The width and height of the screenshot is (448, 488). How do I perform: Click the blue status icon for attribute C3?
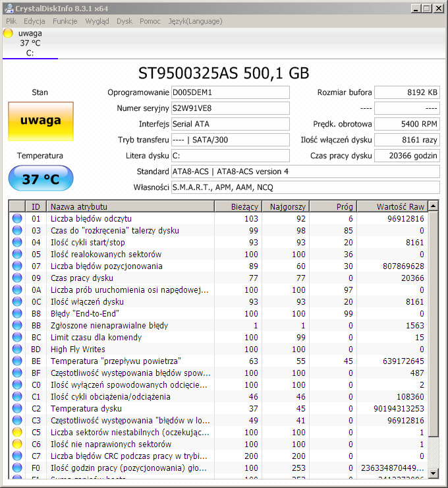point(17,420)
